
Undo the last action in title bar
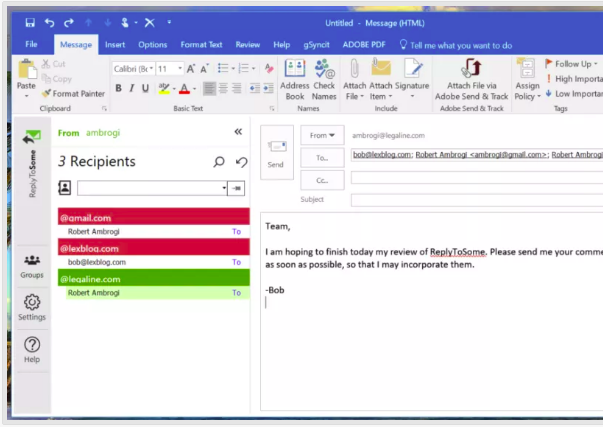[49, 23]
